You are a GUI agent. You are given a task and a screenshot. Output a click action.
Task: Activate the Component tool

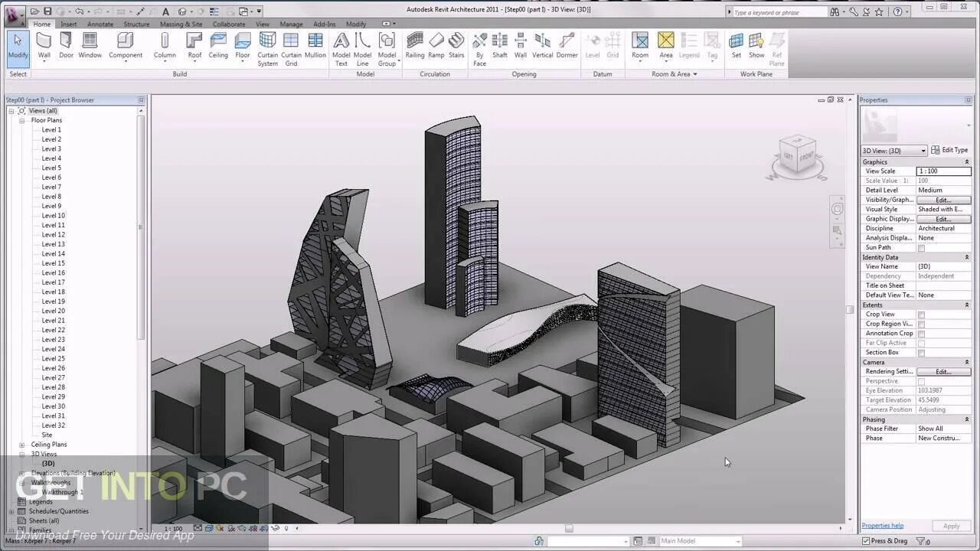pos(126,46)
